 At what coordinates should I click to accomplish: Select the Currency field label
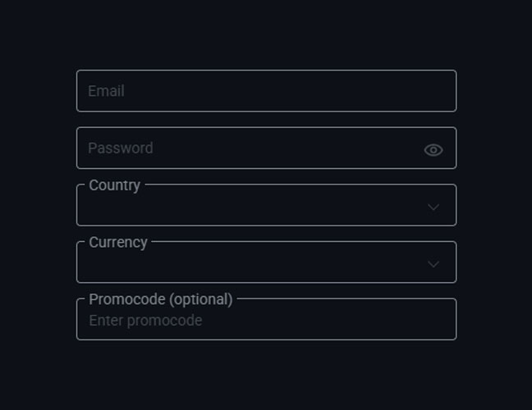(x=118, y=242)
